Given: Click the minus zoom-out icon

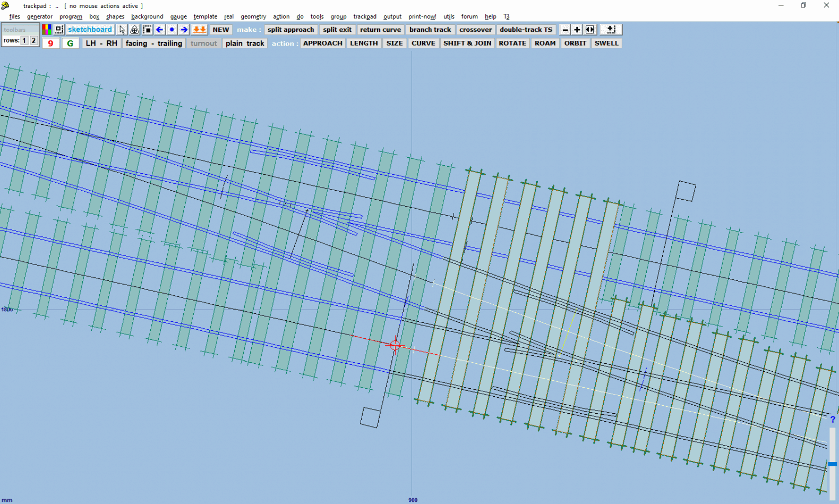Looking at the screenshot, I should [565, 30].
